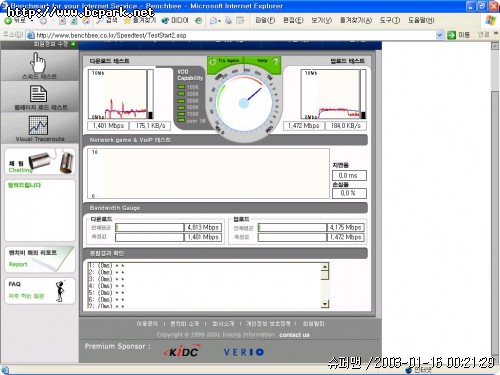Click the Try Again refresh arrow icon
This screenshot has width=500, height=375.
click(212, 62)
